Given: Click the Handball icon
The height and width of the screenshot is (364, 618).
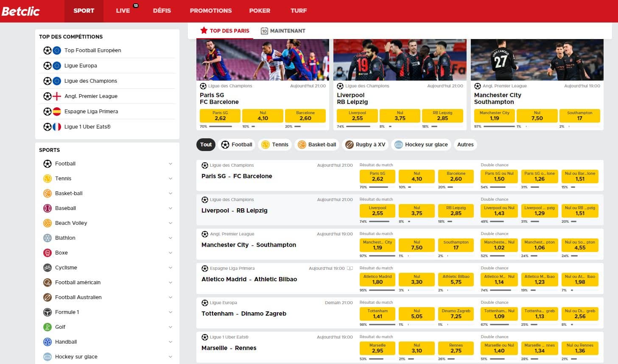Looking at the screenshot, I should point(48,342).
